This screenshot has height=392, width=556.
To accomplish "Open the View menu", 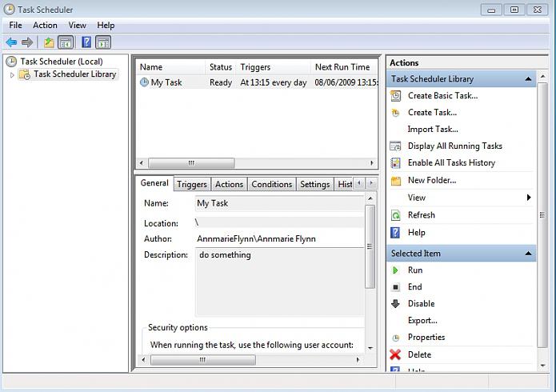I will coord(77,25).
